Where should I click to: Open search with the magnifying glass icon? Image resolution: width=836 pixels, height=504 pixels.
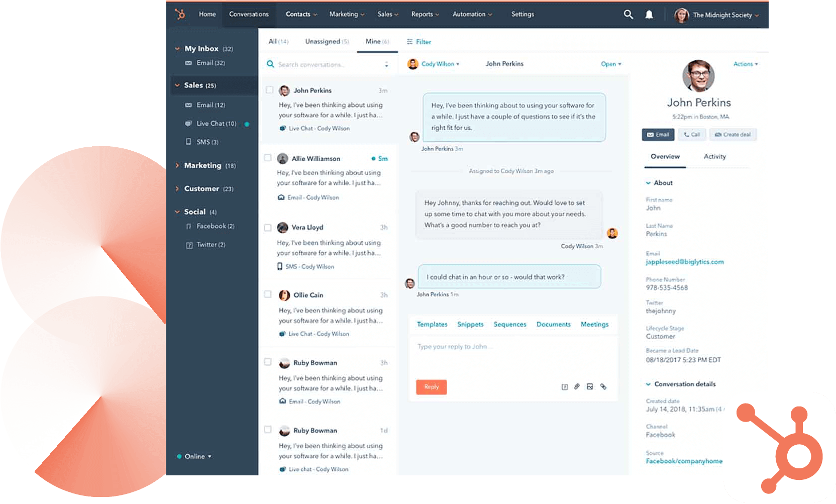coord(628,15)
